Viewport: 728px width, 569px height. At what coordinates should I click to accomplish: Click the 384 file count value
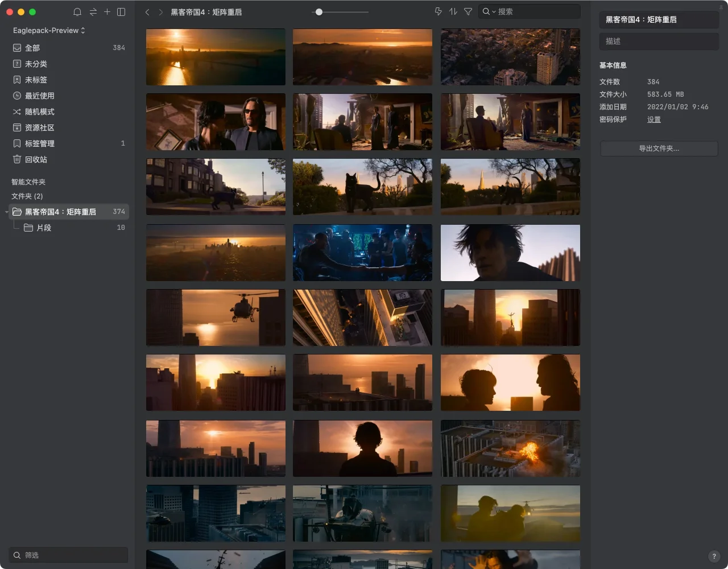coord(653,82)
